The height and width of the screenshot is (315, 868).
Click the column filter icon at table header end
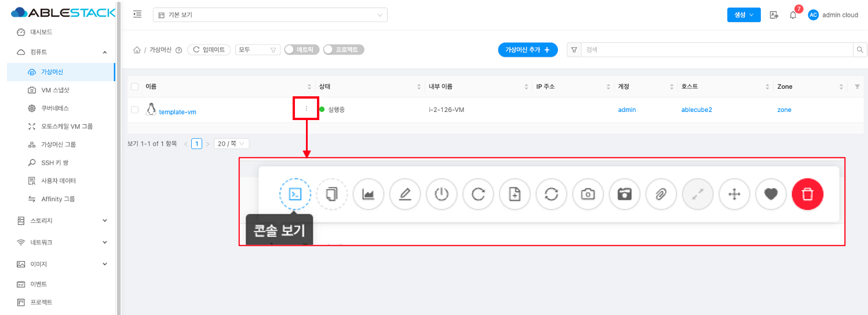pos(858,86)
